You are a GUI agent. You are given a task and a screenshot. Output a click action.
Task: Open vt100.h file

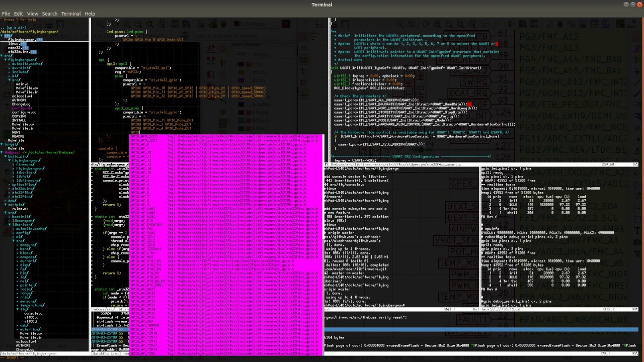(x=31, y=321)
